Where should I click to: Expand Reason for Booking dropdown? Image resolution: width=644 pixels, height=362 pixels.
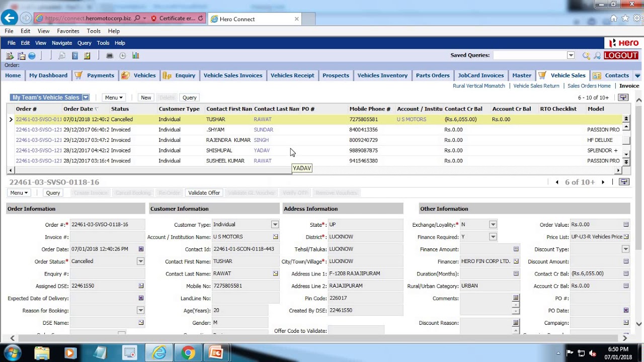click(x=140, y=310)
